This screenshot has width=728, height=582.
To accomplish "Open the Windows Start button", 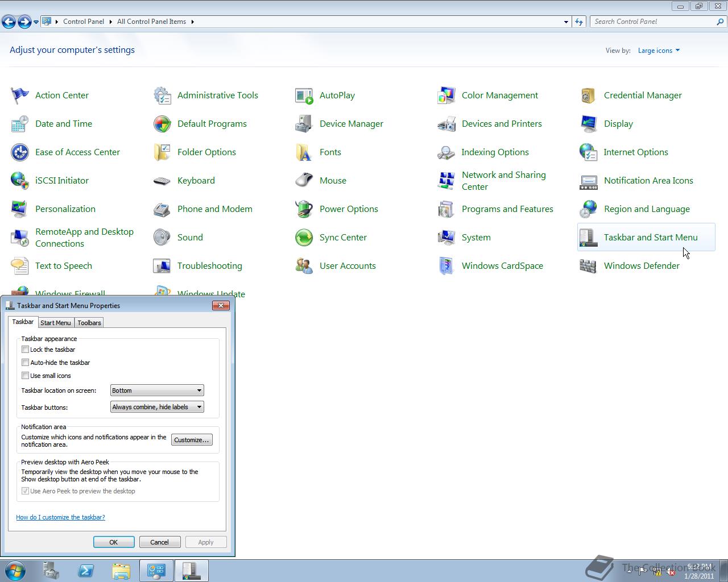I will click(x=15, y=571).
